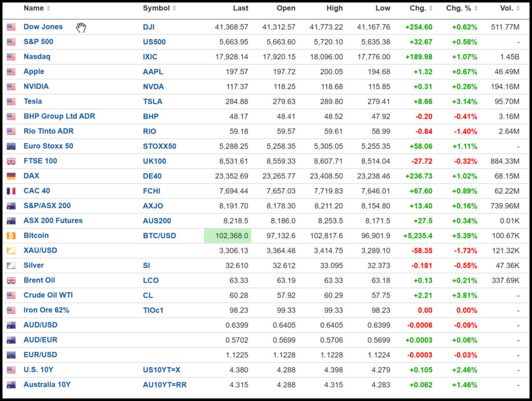Screen dimensions: 532x401
Task: Open the AU10YT=RR symbol link
Action: (x=165, y=385)
